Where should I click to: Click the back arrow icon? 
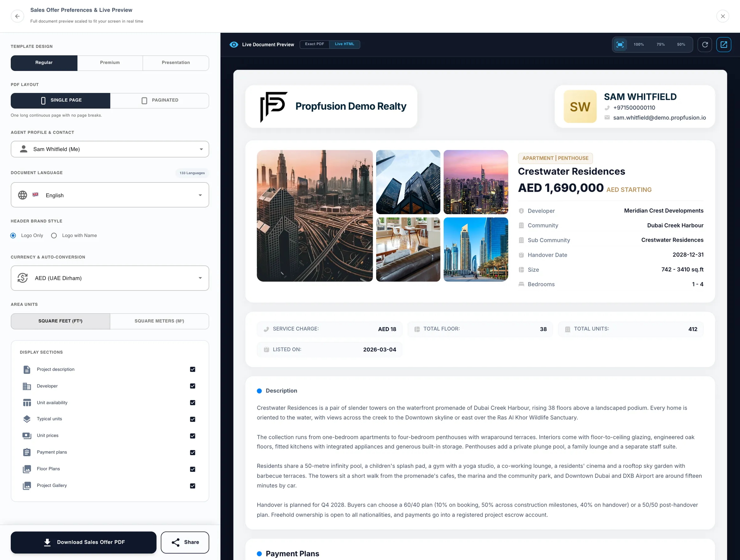click(17, 16)
